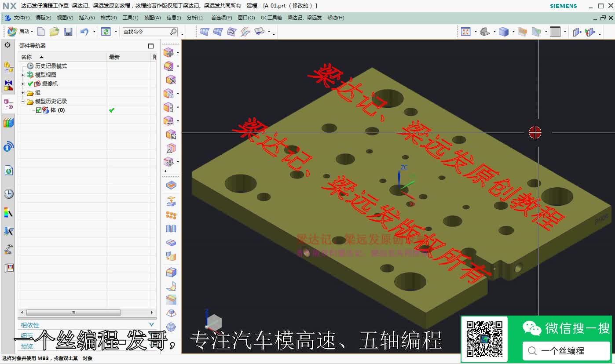This screenshot has width=615, height=364.
Task: Click the gear settings icon above sidebar
Action: click(7, 45)
